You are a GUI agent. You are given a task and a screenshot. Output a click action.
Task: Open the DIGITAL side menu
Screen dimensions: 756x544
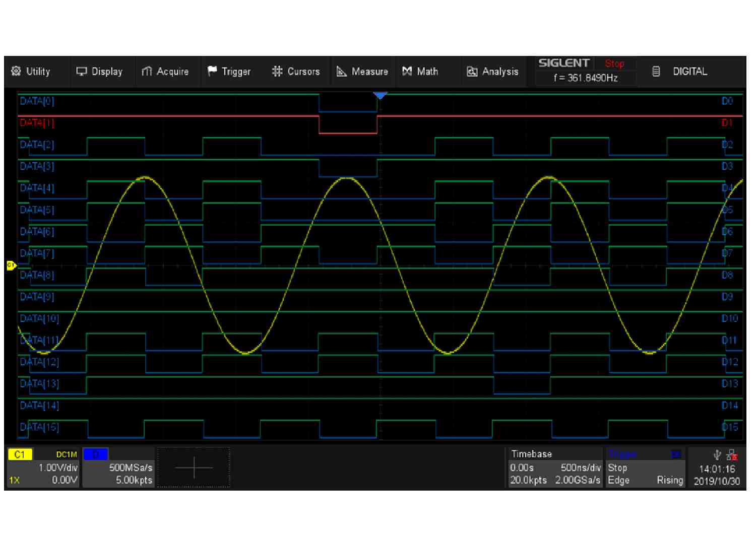(x=689, y=72)
